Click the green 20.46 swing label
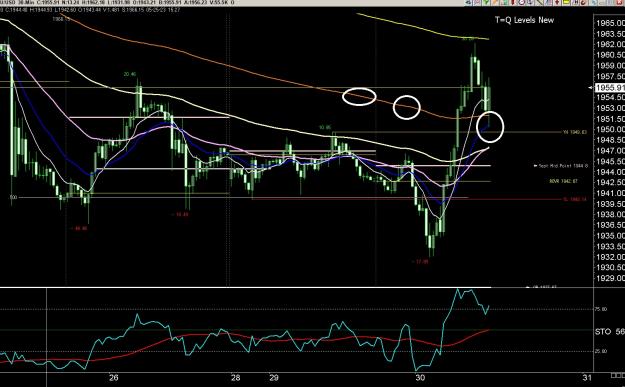The height and width of the screenshot is (387, 625). pos(130,74)
